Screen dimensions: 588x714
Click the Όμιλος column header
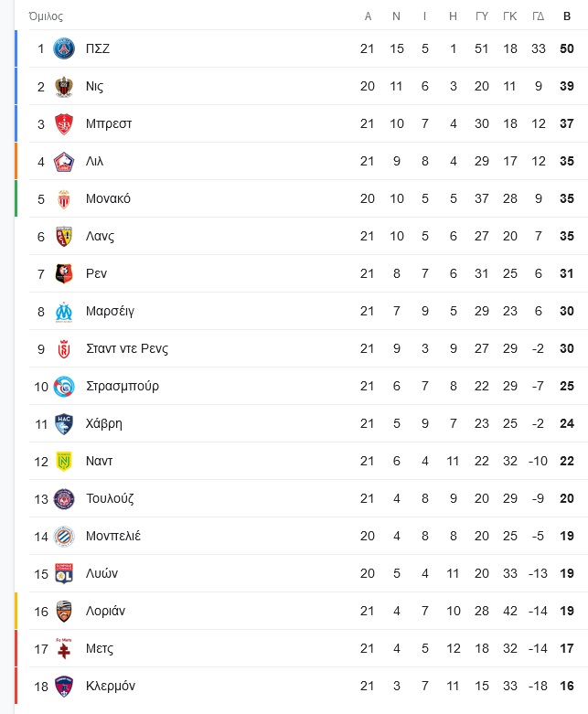[46, 16]
